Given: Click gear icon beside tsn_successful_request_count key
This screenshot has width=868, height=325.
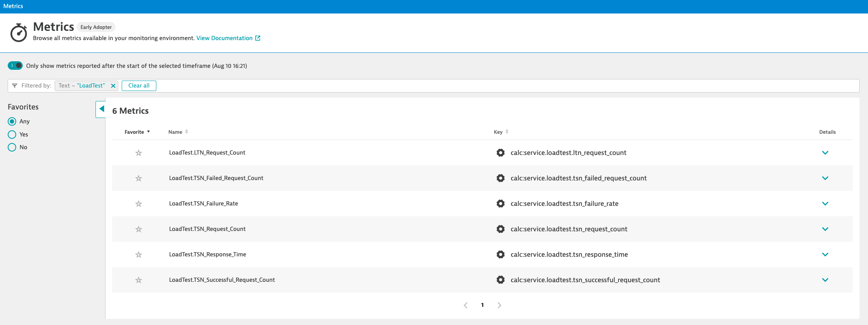Looking at the screenshot, I should [500, 280].
